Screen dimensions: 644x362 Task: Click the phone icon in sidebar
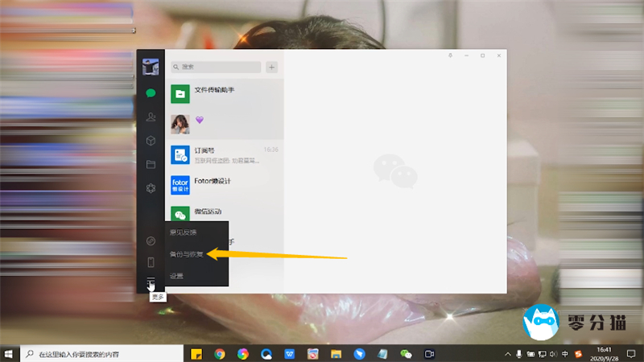pos(151,262)
